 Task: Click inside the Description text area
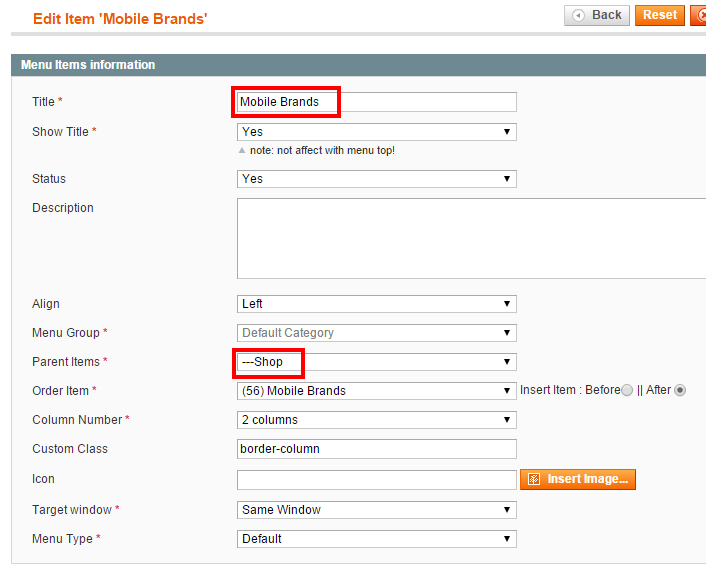point(471,238)
